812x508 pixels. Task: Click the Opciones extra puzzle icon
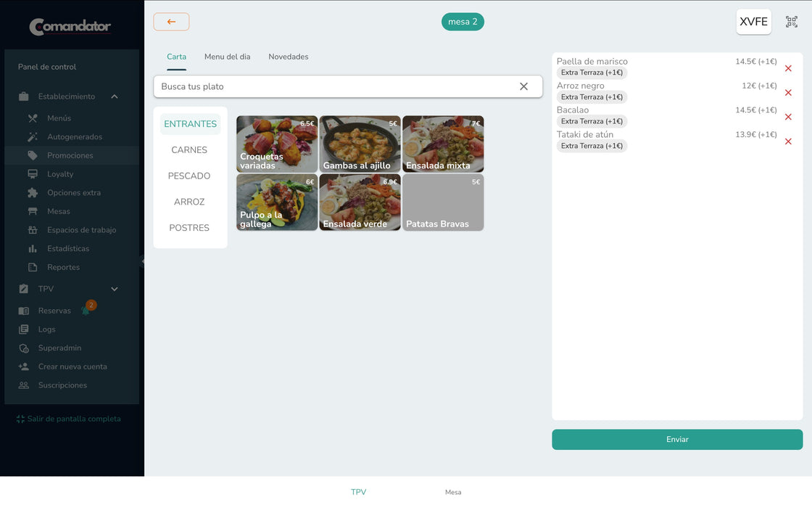33,193
